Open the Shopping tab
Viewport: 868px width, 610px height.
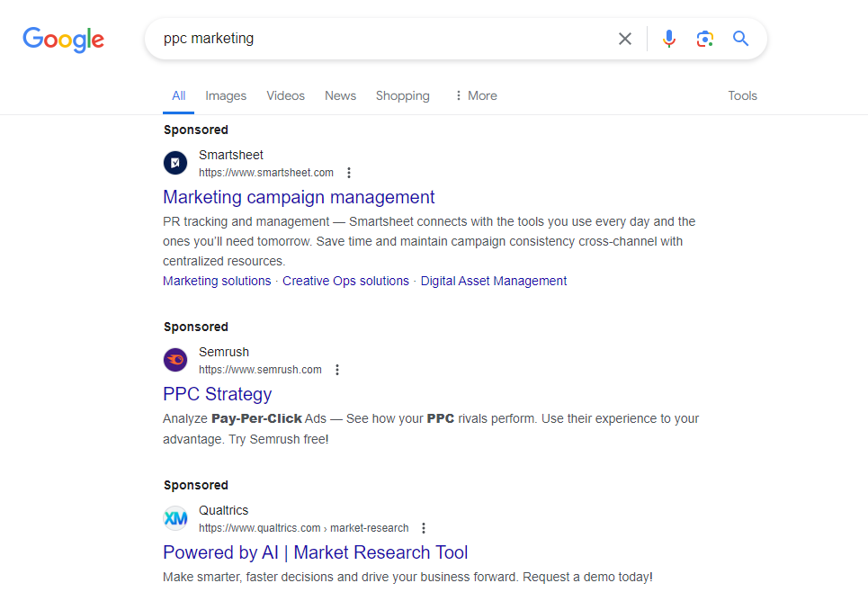[x=402, y=95]
